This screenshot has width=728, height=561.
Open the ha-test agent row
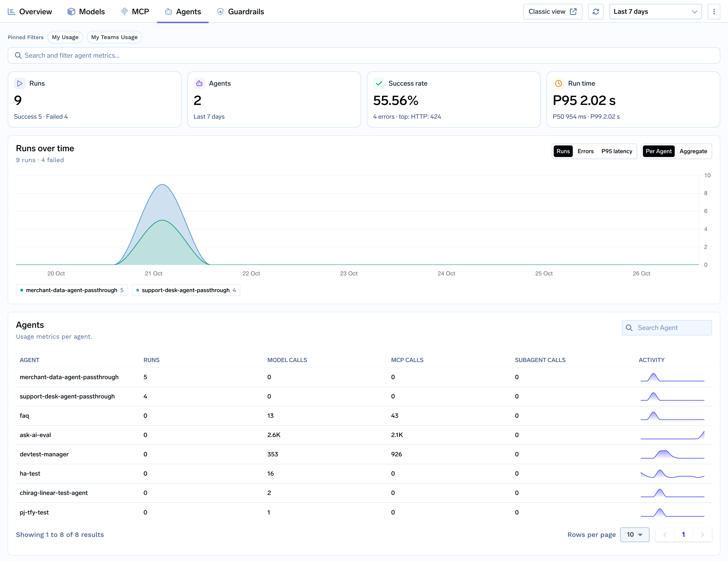pyautogui.click(x=364, y=474)
